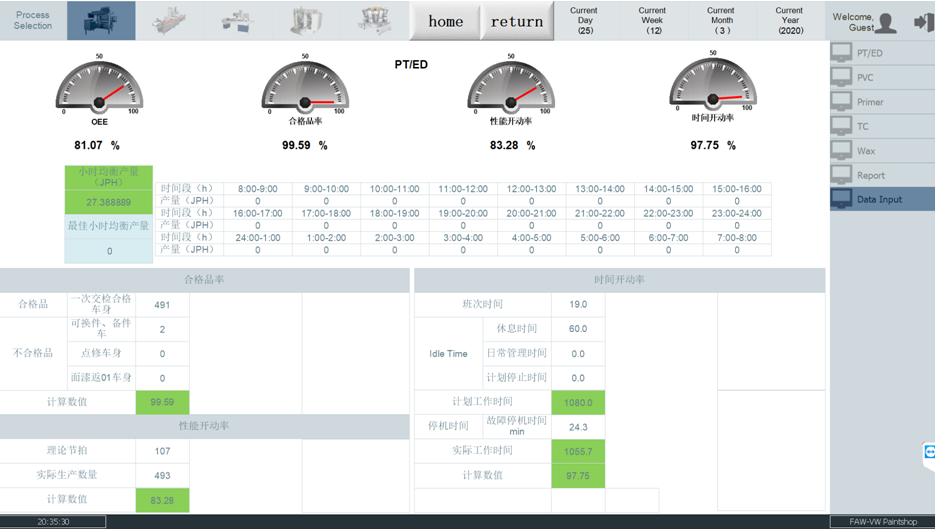Open the PVC page in sidebar
This screenshot has height=529, width=935.
[881, 77]
